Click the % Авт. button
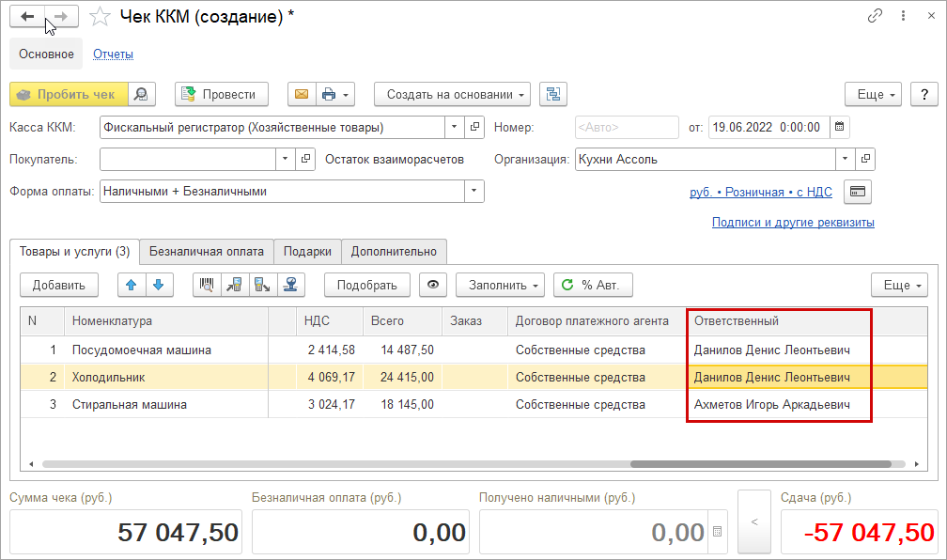947x560 pixels. [593, 285]
